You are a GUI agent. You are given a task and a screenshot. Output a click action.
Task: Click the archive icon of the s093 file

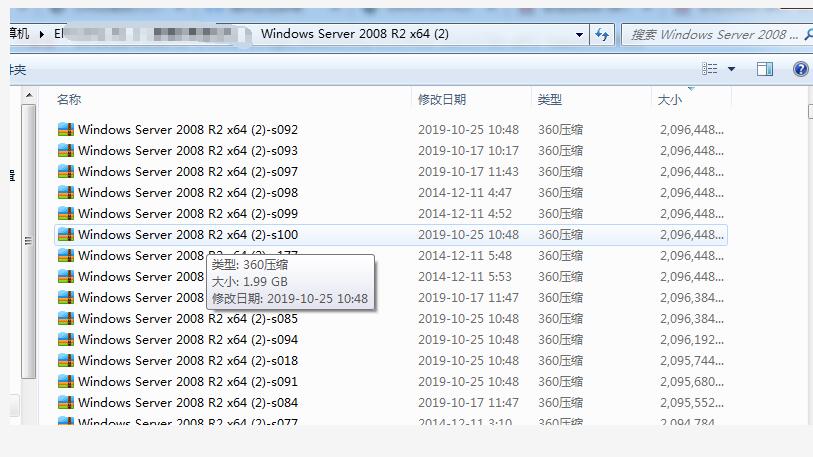click(66, 150)
